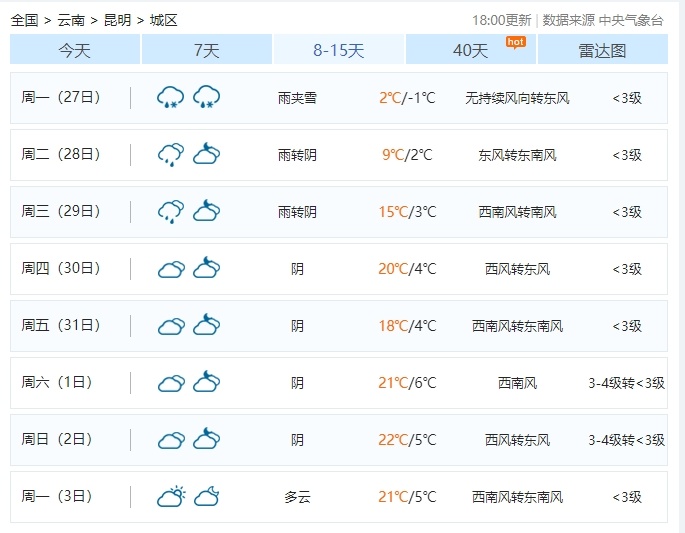Screen dimensions: 685x533
Task: Select the 周一 (3日) date label
Action: click(57, 497)
